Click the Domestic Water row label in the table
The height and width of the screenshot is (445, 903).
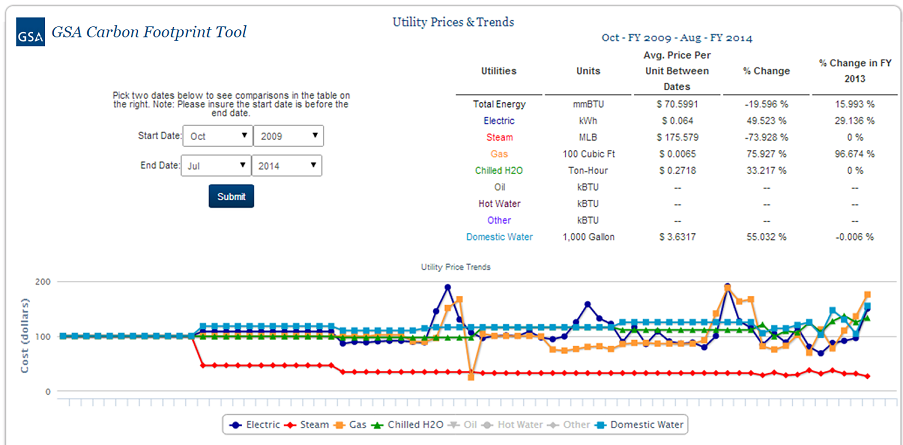point(499,237)
